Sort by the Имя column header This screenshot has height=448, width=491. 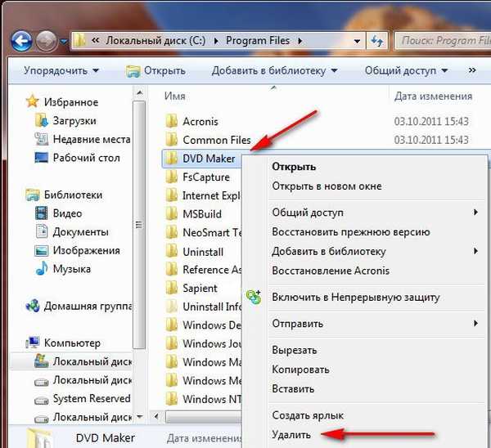[175, 96]
